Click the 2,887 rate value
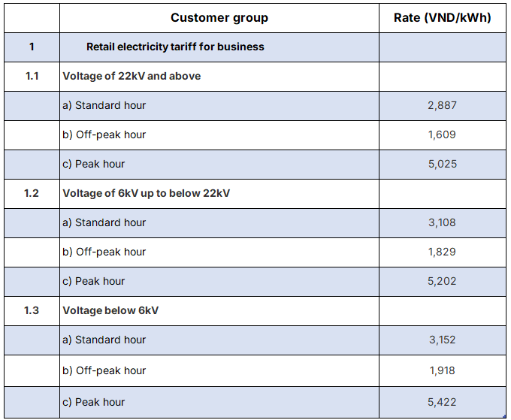This screenshot has width=511, height=420. 442,105
